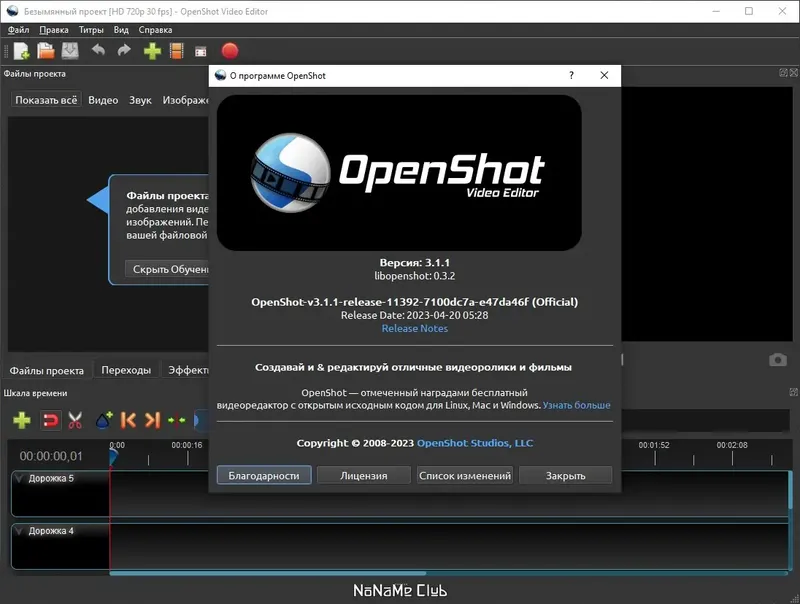The image size is (800, 604).
Task: Add a marker with the droplet icon
Action: point(104,420)
